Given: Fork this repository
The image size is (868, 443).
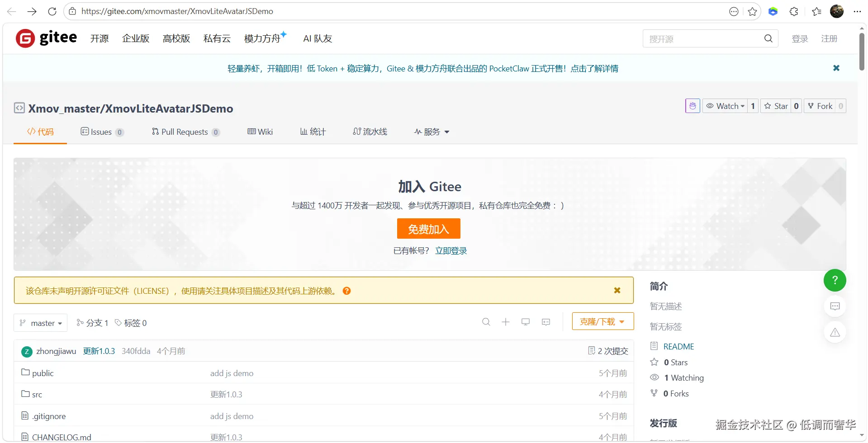Looking at the screenshot, I should pyautogui.click(x=820, y=106).
